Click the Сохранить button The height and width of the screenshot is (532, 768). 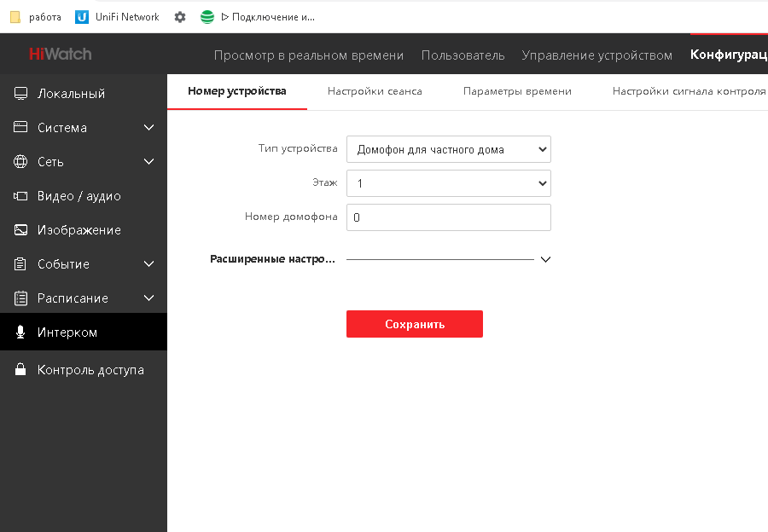415,324
